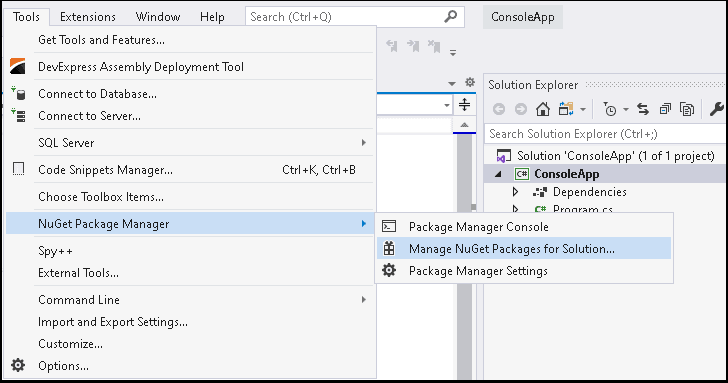The image size is (728, 383).
Task: Toggle Show All Files in Solution Explorer
Action: 687,109
